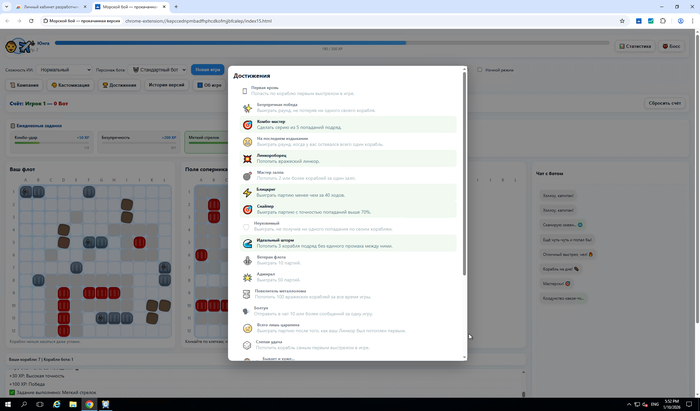Open the История версий tab
Viewport: 700px width, 411px height.
tap(165, 85)
